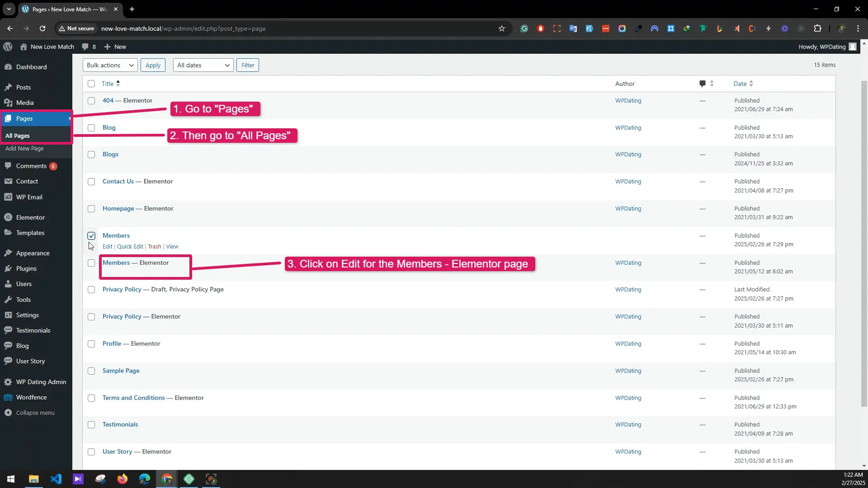Open the All dates filter dropdown

click(203, 65)
